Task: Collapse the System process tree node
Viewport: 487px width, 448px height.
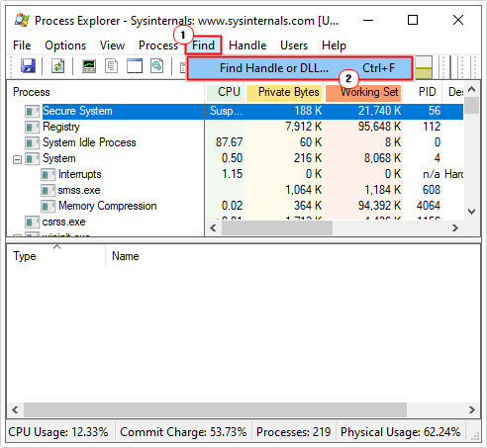Action: (x=17, y=160)
